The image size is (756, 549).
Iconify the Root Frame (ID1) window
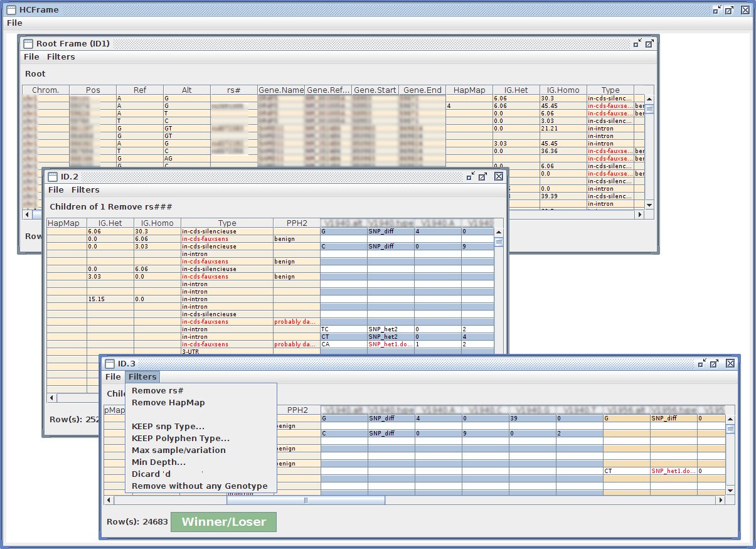637,43
